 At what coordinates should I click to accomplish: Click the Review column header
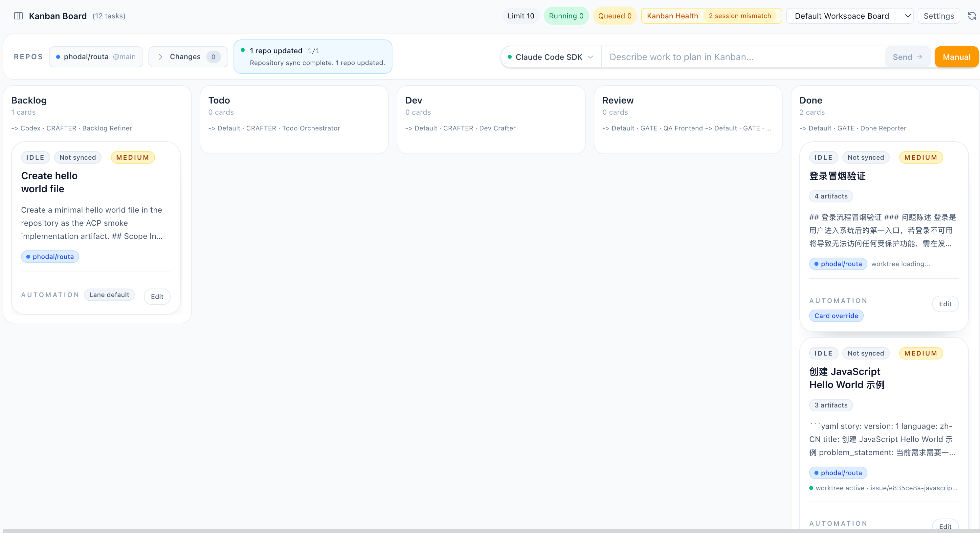click(x=618, y=100)
